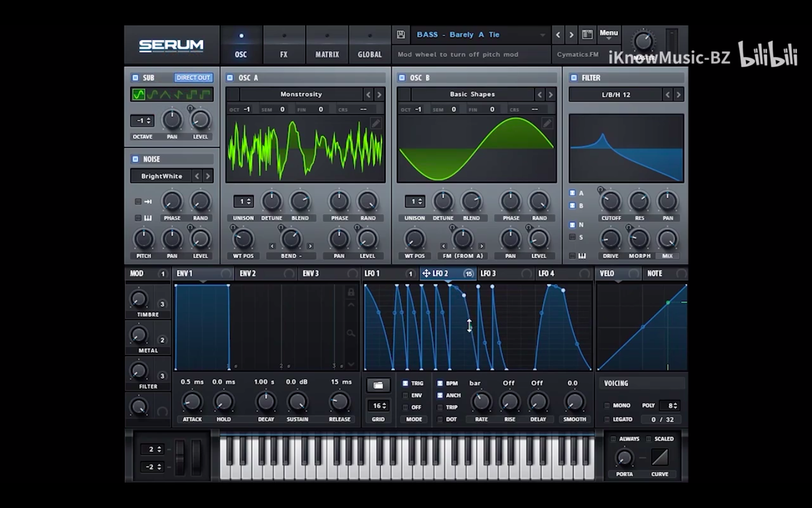Select previous OSC A wavetable arrow
Image resolution: width=812 pixels, height=508 pixels.
pyautogui.click(x=368, y=94)
